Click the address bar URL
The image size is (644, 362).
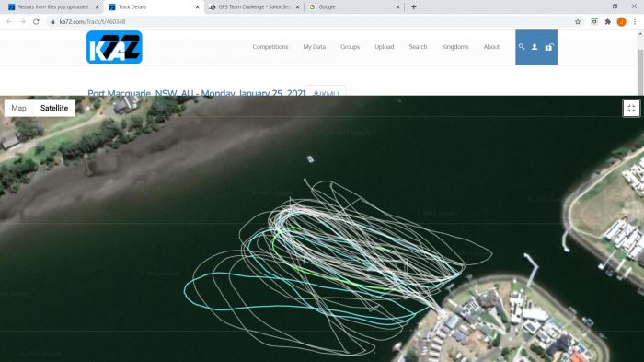coord(92,22)
